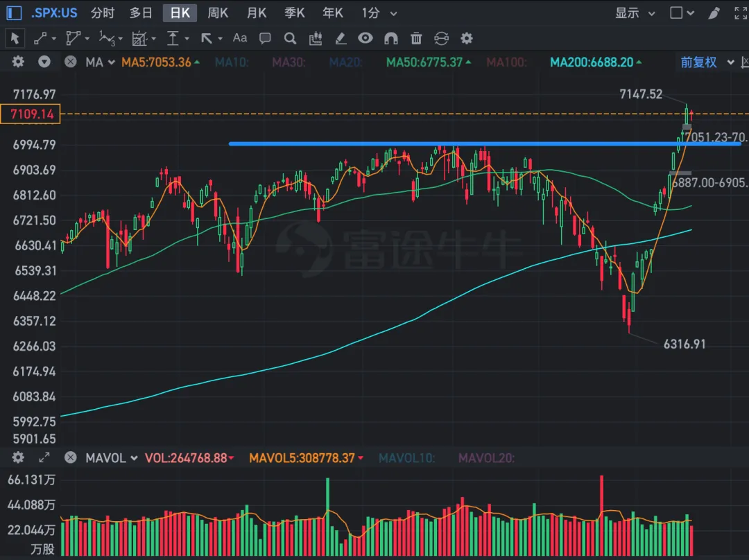This screenshot has height=560, width=749.
Task: Toggle drawings visibility eye icon
Action: pyautogui.click(x=365, y=37)
